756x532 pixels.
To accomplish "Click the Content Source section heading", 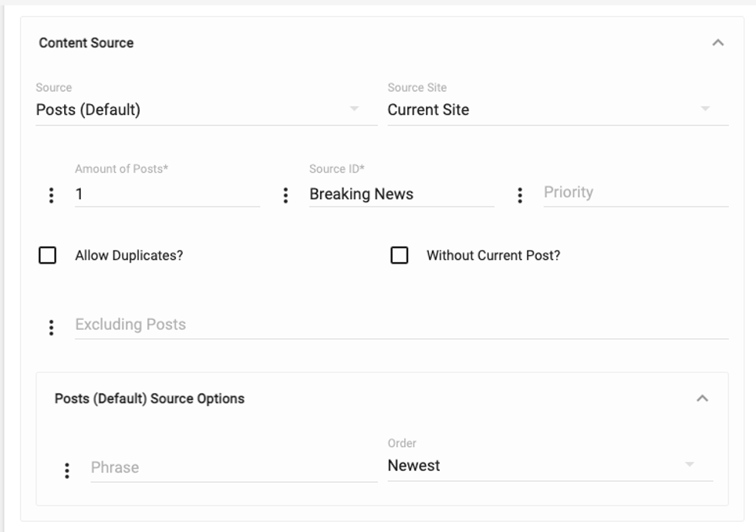I will (86, 43).
